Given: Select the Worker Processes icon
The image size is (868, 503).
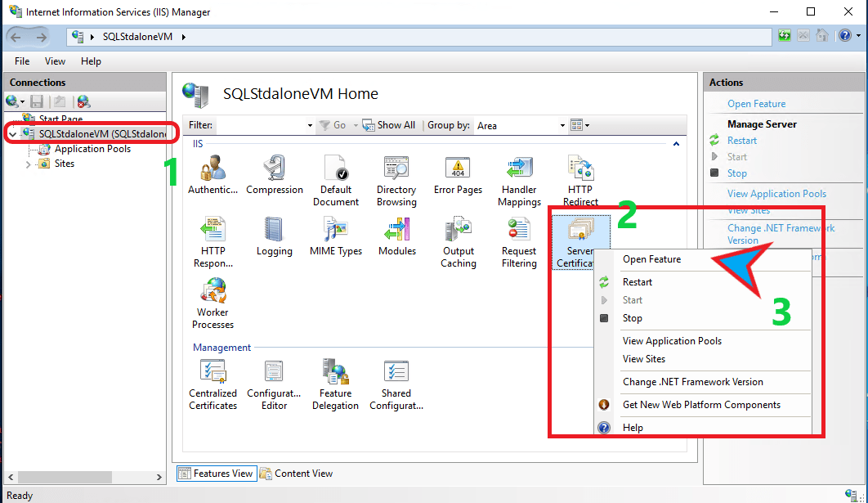Looking at the screenshot, I should point(213,290).
